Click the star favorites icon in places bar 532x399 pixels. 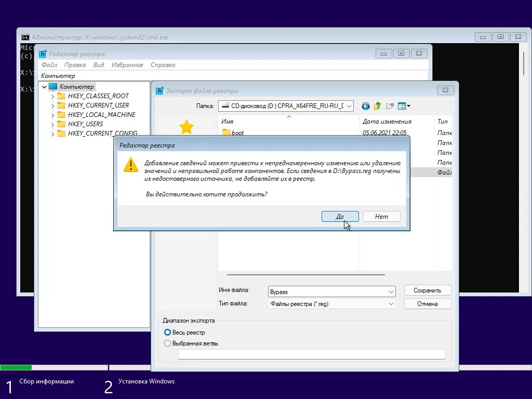pyautogui.click(x=187, y=127)
